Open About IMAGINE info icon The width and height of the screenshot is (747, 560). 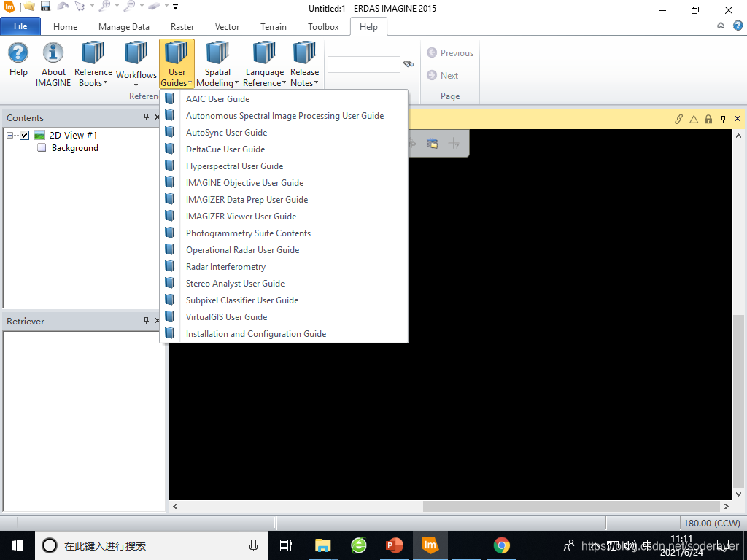coord(53,65)
